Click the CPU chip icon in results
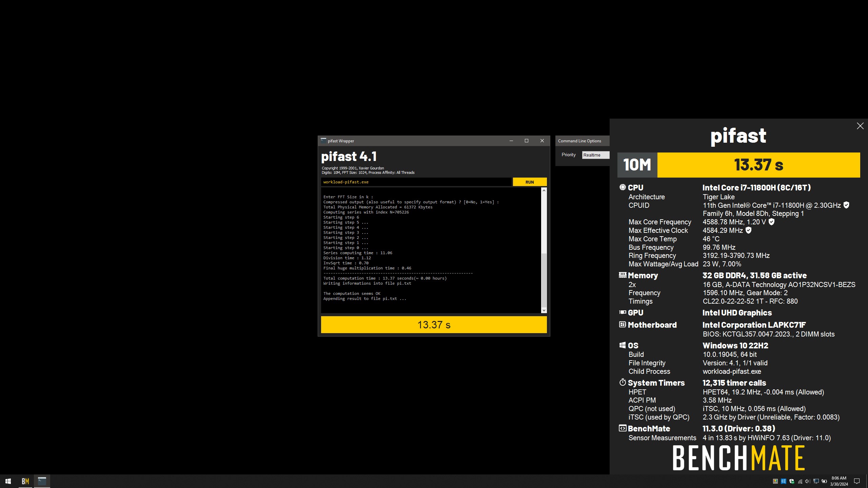This screenshot has height=488, width=868. pyautogui.click(x=623, y=187)
